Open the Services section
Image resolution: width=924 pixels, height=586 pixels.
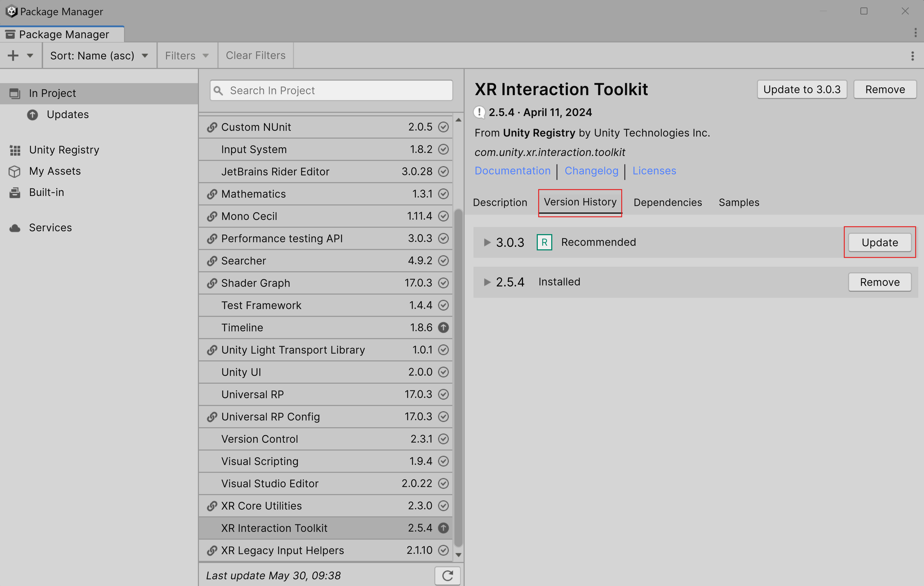[x=50, y=227]
